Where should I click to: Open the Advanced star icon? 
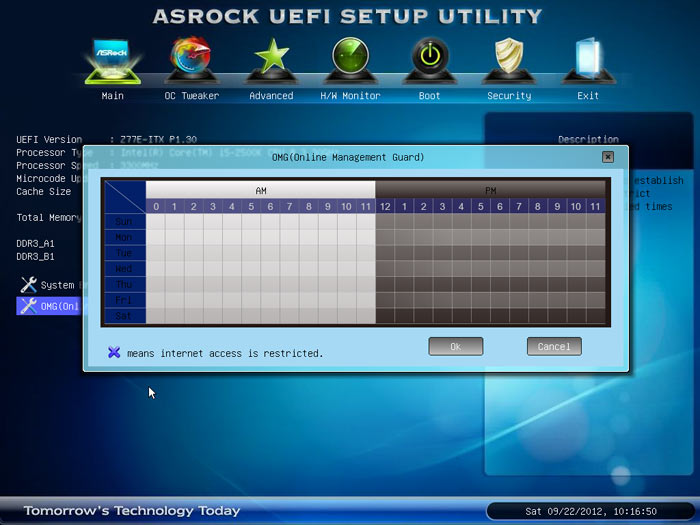coord(271,58)
